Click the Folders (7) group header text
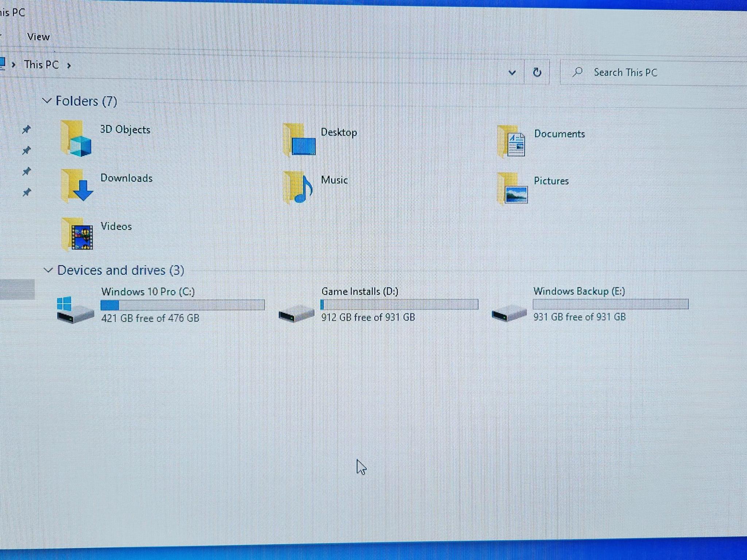The height and width of the screenshot is (560, 747). tap(86, 101)
